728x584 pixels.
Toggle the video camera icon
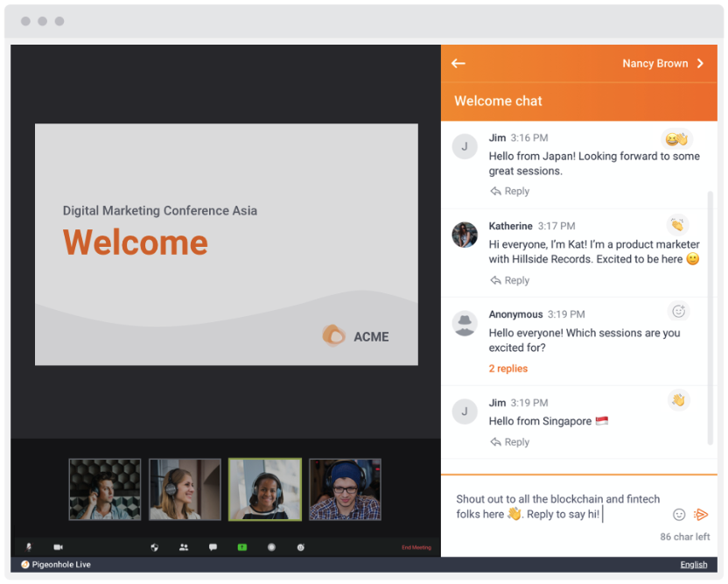[58, 547]
